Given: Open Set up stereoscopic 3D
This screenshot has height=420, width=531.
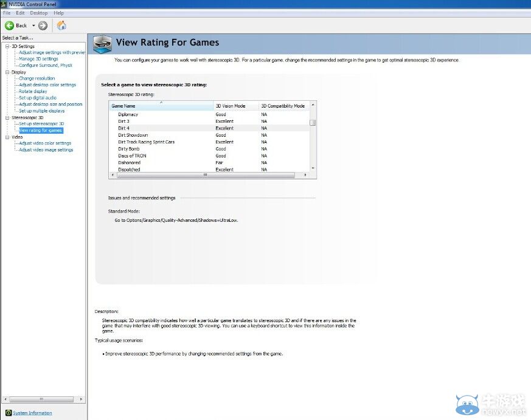Looking at the screenshot, I should point(41,124).
